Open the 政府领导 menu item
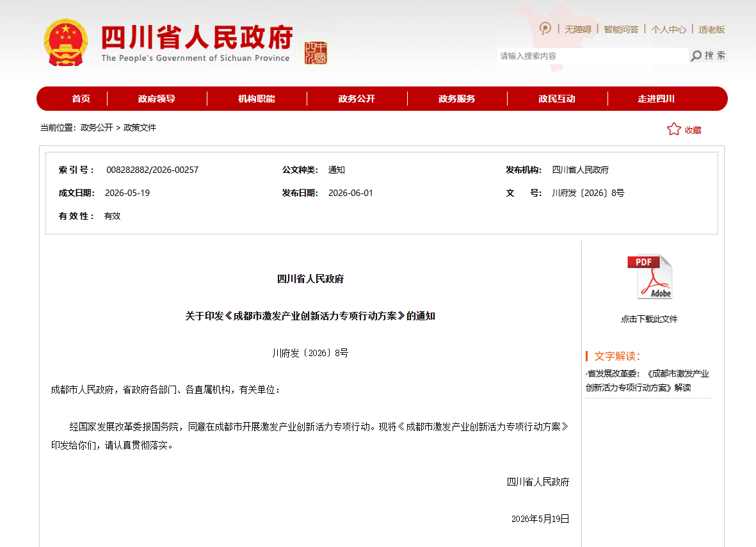Screen dimensions: 756x547 click(x=156, y=99)
